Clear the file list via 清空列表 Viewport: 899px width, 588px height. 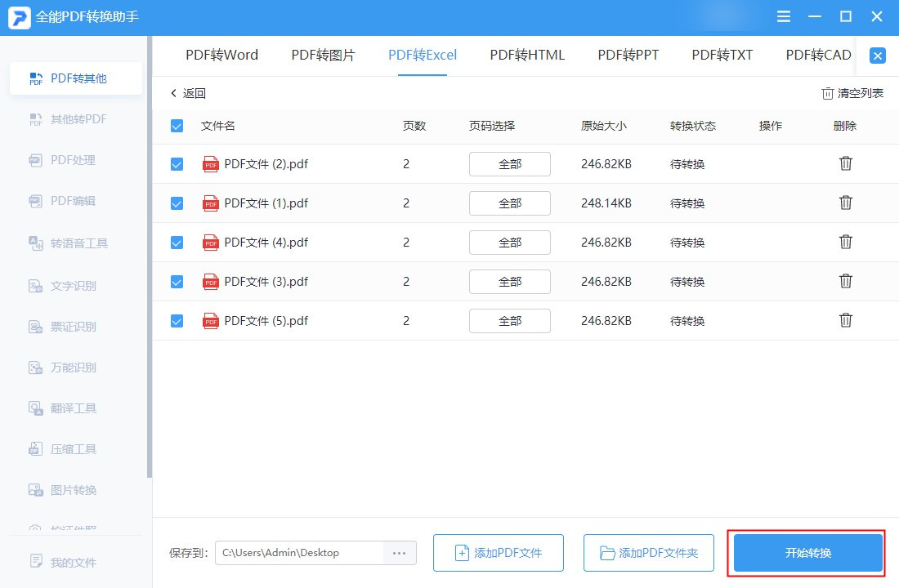[x=852, y=94]
